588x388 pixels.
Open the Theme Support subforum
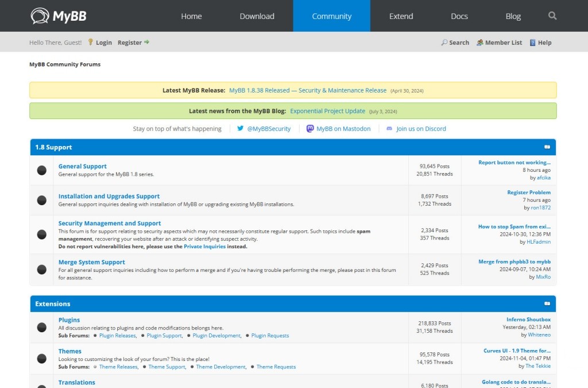[x=167, y=367]
